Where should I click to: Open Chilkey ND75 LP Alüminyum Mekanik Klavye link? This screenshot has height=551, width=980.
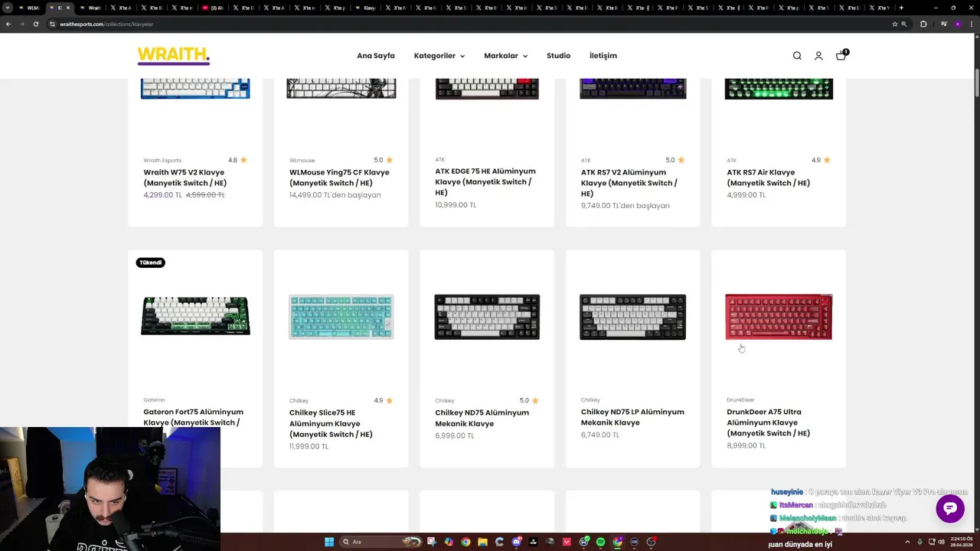(632, 417)
